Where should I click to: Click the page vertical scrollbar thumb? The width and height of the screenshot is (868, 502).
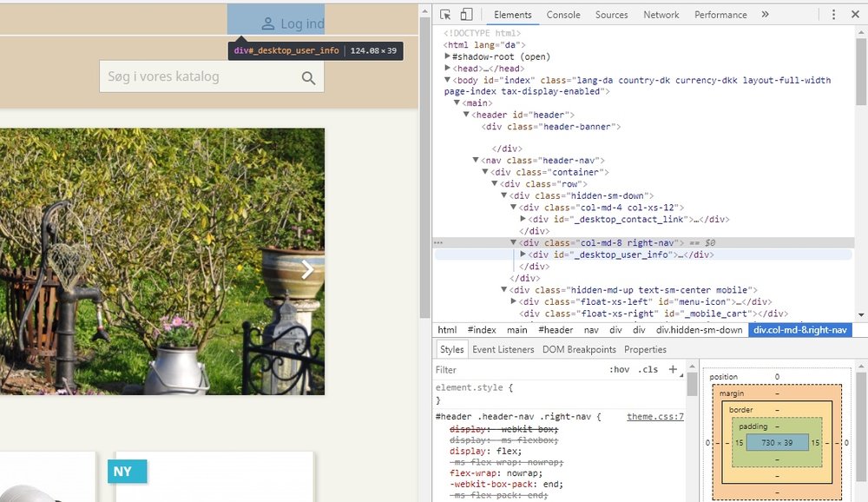pos(425,168)
